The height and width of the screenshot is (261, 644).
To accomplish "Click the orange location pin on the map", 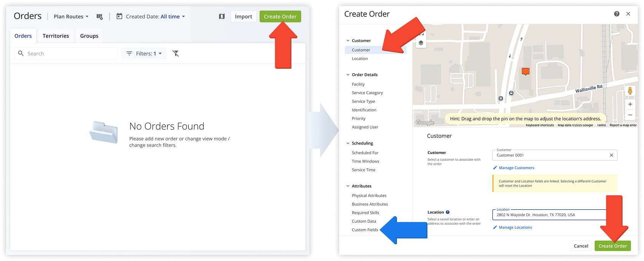I will coord(526,71).
